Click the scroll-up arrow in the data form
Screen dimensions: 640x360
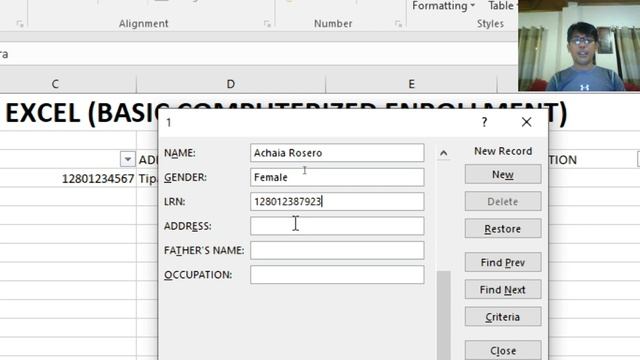[444, 153]
